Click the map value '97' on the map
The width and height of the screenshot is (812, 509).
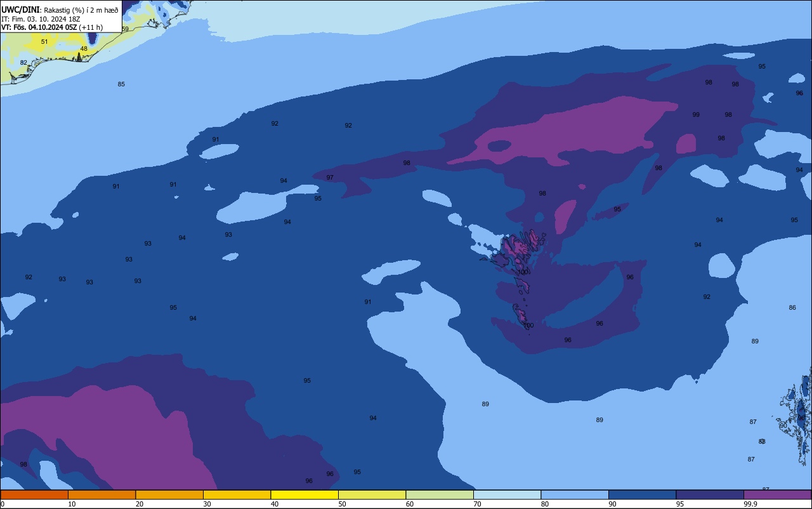click(330, 178)
